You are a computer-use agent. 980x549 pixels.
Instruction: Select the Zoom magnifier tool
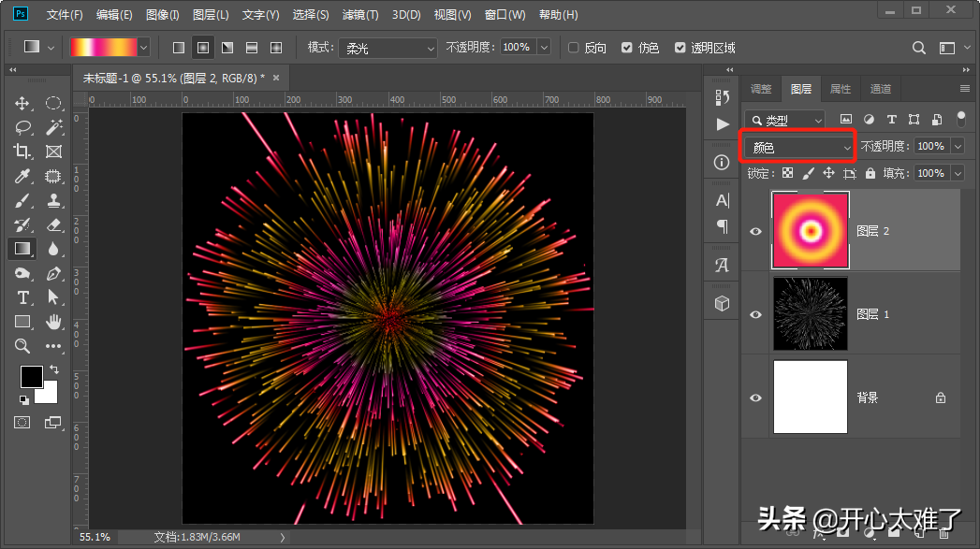coord(22,346)
